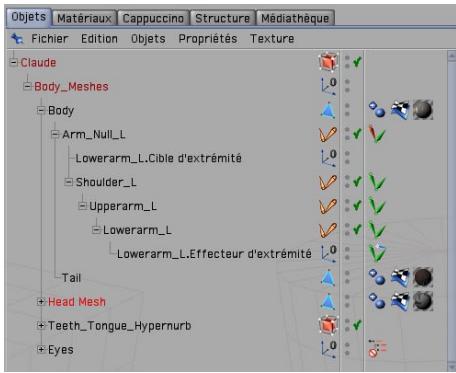Toggle the green checkmark for Arm_Null_L
The height and width of the screenshot is (373, 456).
[x=357, y=134]
